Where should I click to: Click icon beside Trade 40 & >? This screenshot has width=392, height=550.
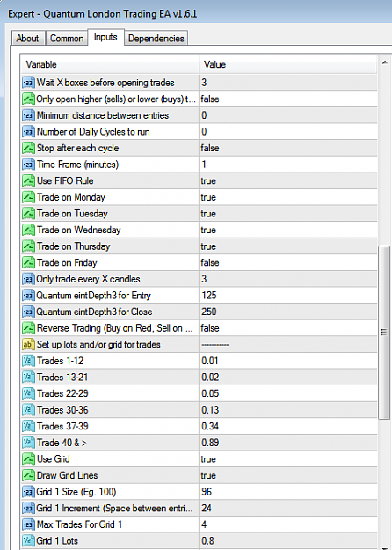tap(28, 443)
